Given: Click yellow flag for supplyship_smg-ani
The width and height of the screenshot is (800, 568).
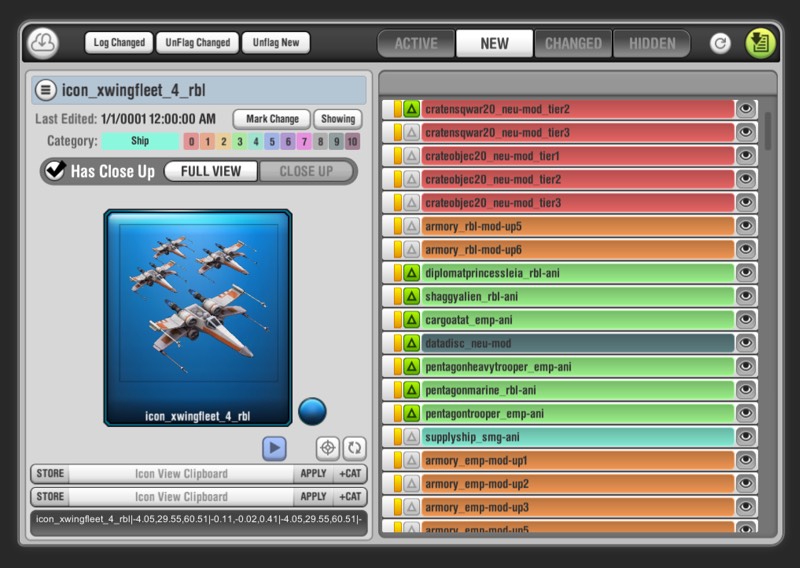Looking at the screenshot, I should click(x=397, y=437).
